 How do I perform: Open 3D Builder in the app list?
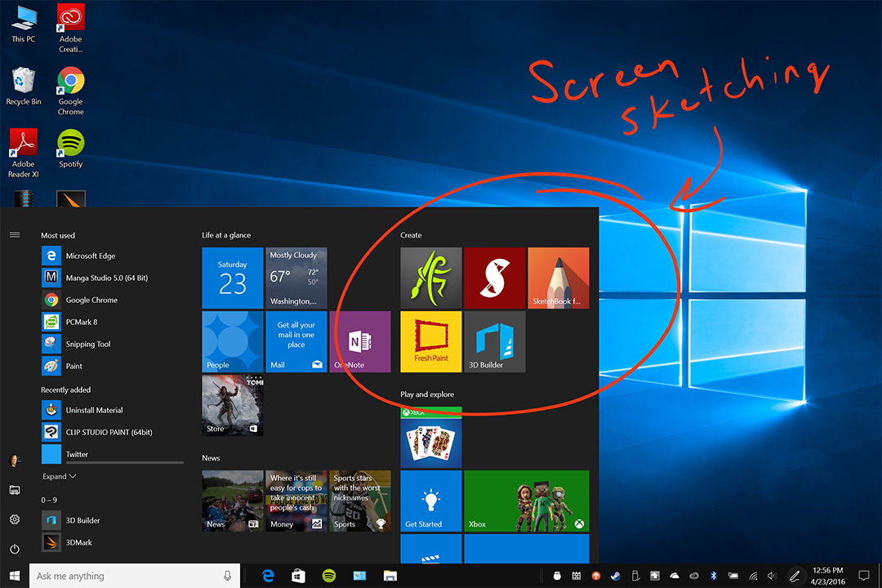coord(113,520)
